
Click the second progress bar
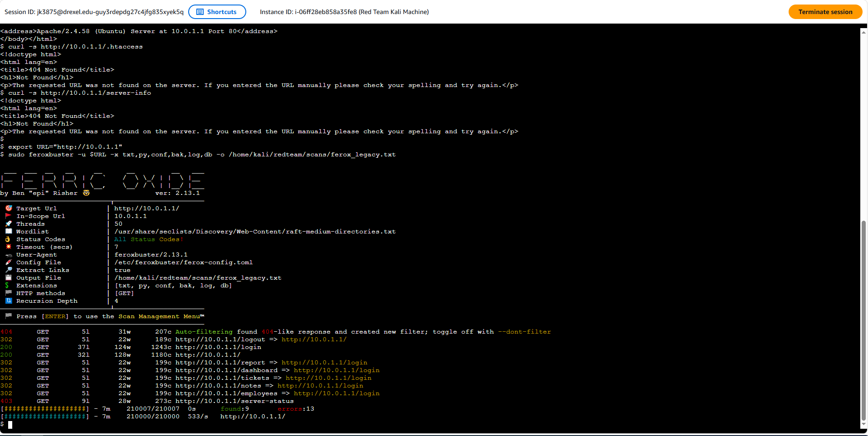pyautogui.click(x=44, y=416)
